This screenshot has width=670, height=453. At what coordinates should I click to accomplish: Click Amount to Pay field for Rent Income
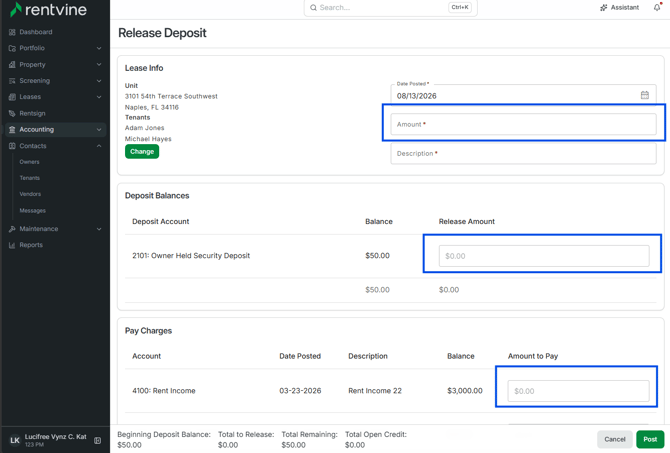578,391
